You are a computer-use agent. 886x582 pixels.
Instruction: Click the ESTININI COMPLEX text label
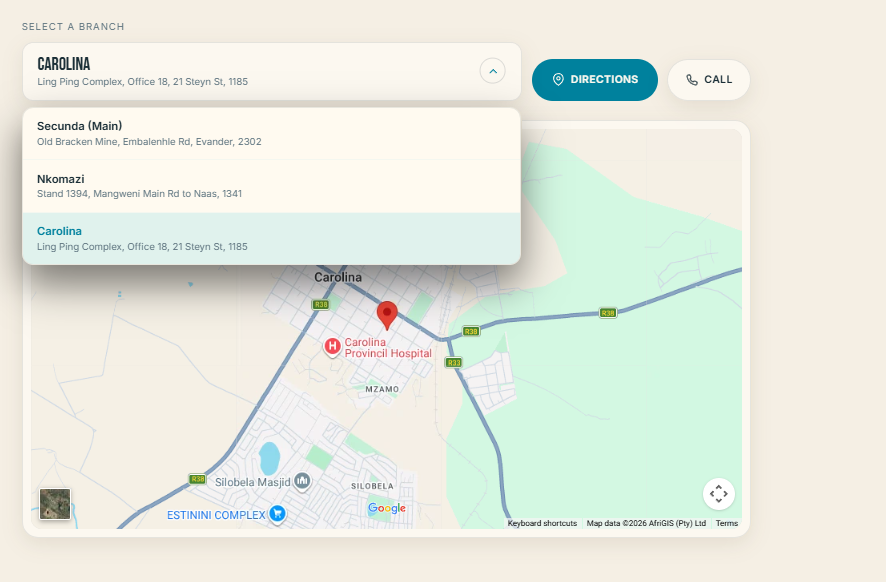[216, 515]
